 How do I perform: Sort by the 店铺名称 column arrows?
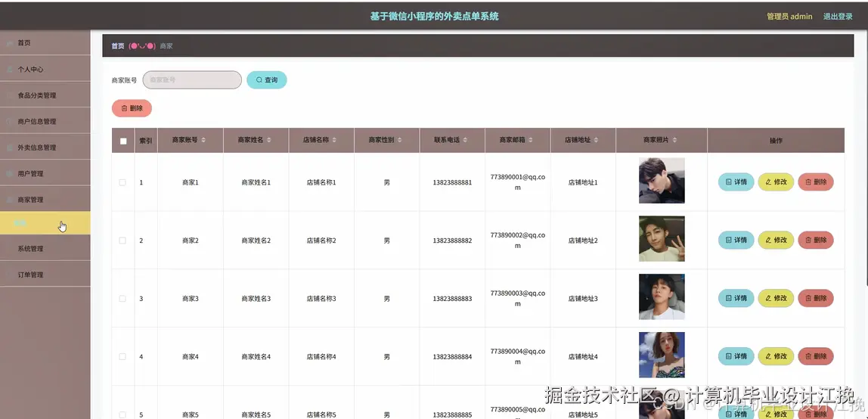coord(334,141)
